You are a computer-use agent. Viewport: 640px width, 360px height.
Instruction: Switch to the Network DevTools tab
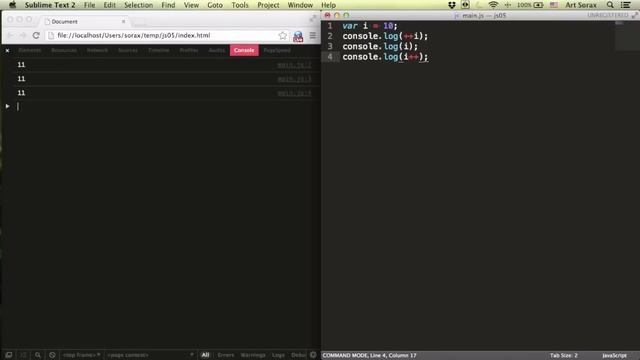[x=97, y=50]
